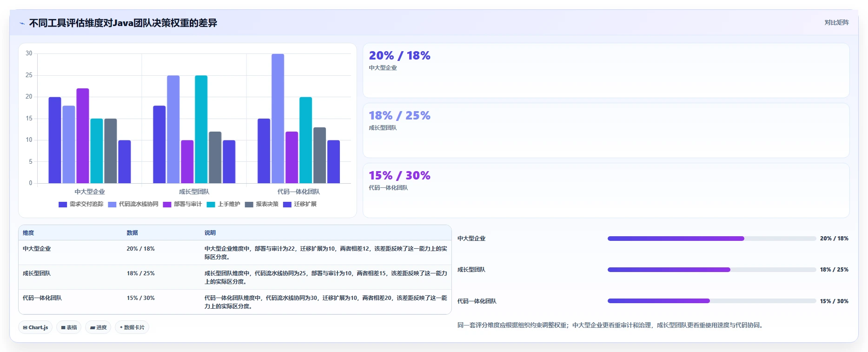Toggle the 报表决策 legend item

click(262, 204)
